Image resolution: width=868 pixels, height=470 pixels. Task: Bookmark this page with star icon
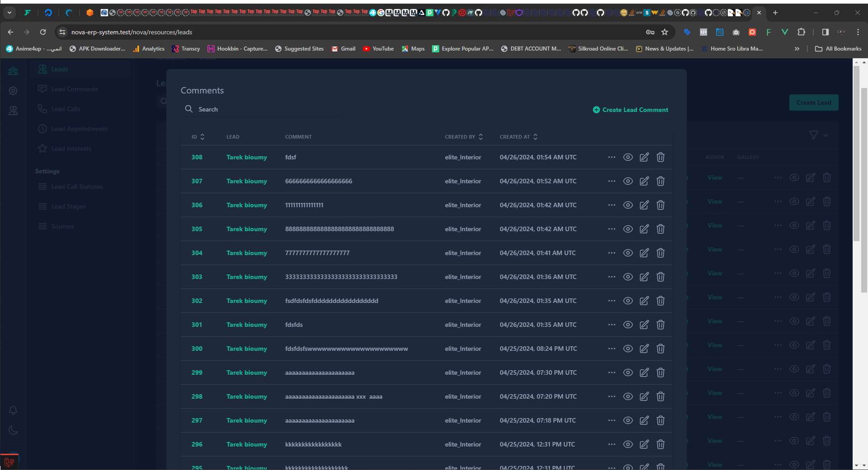pos(664,32)
